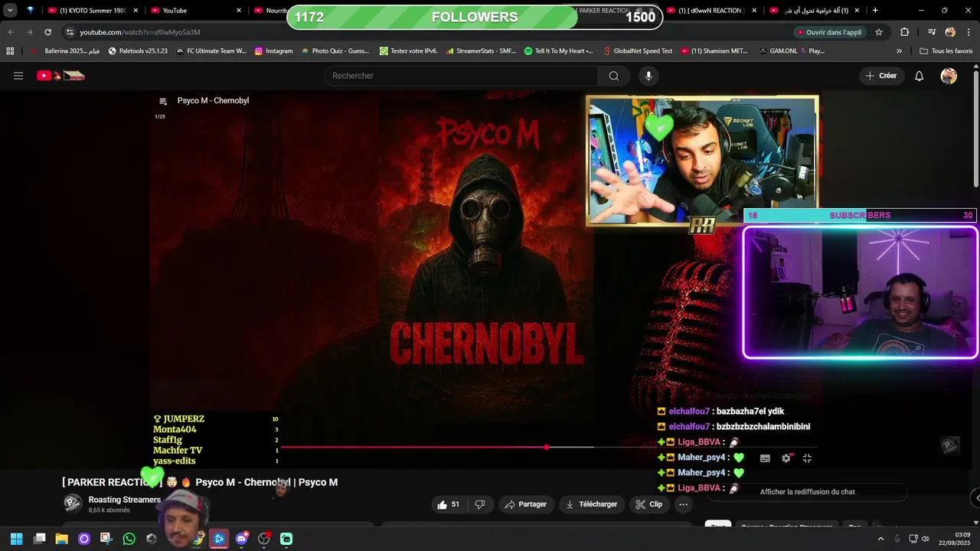
Task: Open the Chrome apps grid in bookmarks bar
Action: (x=10, y=51)
